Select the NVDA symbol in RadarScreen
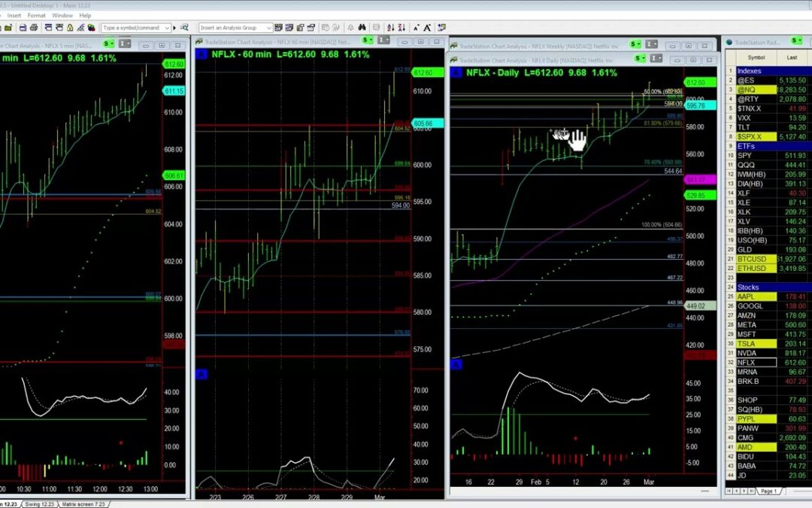The width and height of the screenshot is (812, 508). [x=756, y=353]
